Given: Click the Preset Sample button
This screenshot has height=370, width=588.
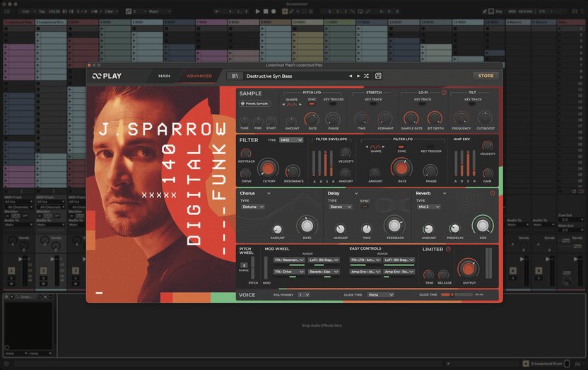Looking at the screenshot, I should click(x=254, y=103).
